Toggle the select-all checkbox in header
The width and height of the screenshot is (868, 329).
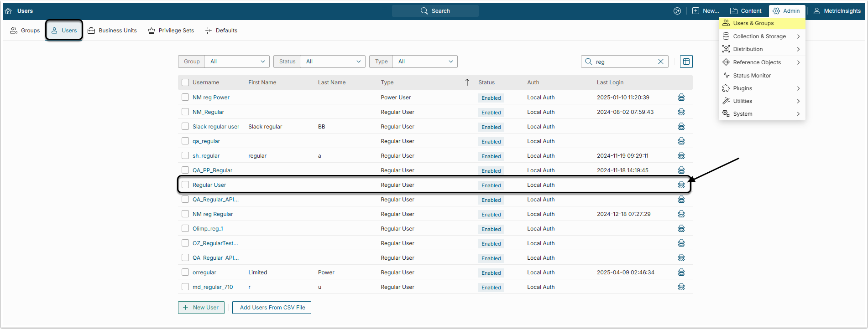pos(185,82)
